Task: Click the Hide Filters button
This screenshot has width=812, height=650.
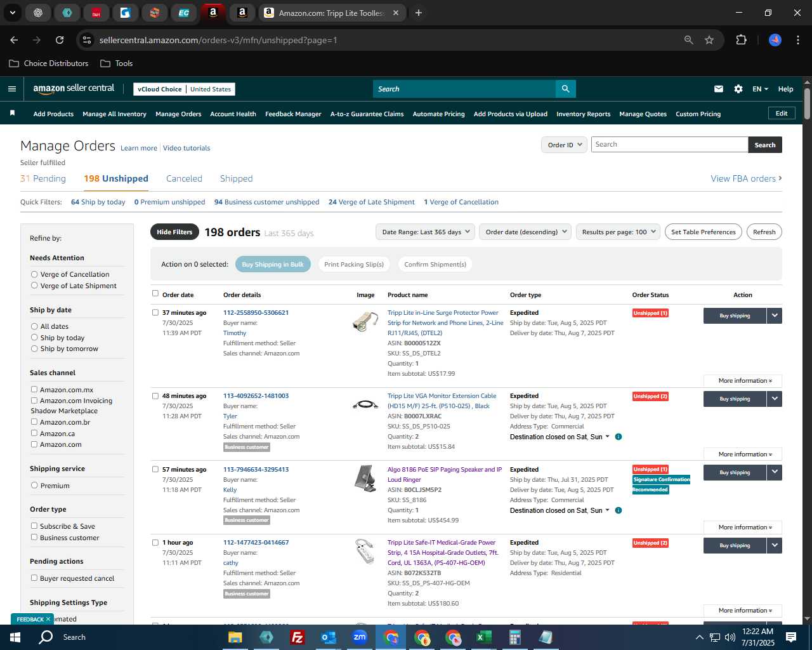Action: pos(174,232)
